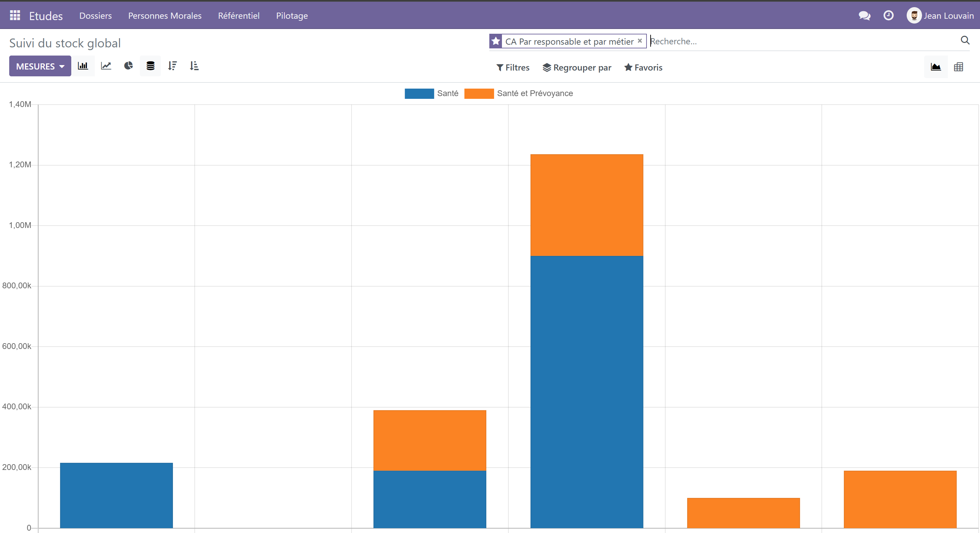Open the Pilotage menu
The width and height of the screenshot is (980, 533).
click(292, 16)
